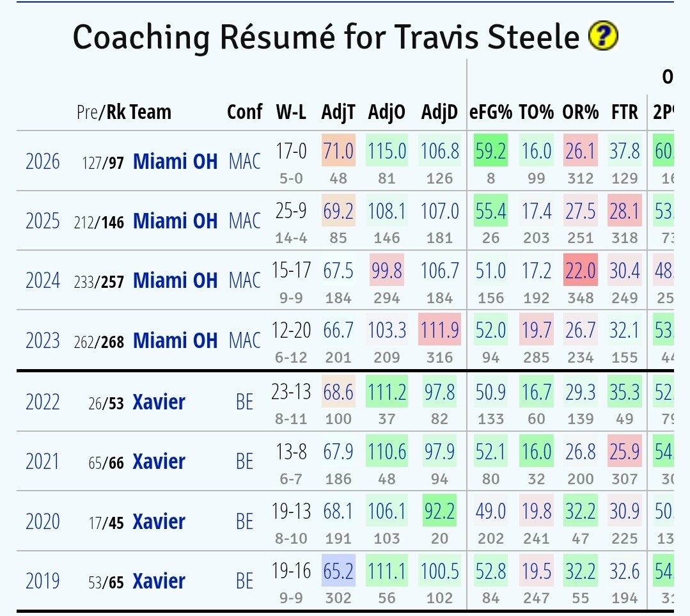The height and width of the screenshot is (616, 690).
Task: Open the Xavier 2020 team link
Action: tap(159, 521)
